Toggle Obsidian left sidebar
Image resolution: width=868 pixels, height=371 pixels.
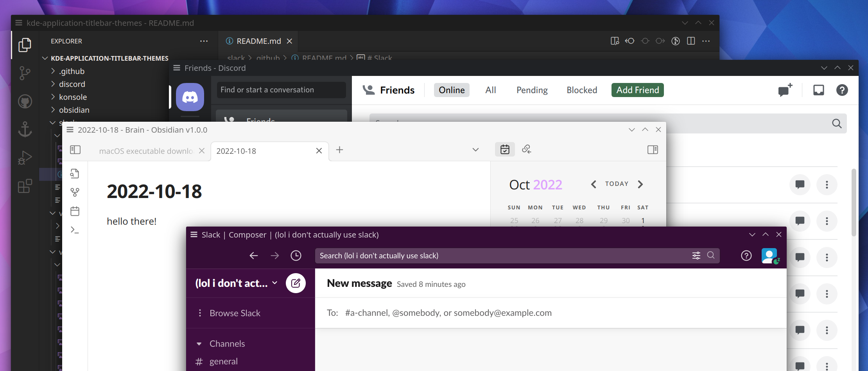coord(75,149)
